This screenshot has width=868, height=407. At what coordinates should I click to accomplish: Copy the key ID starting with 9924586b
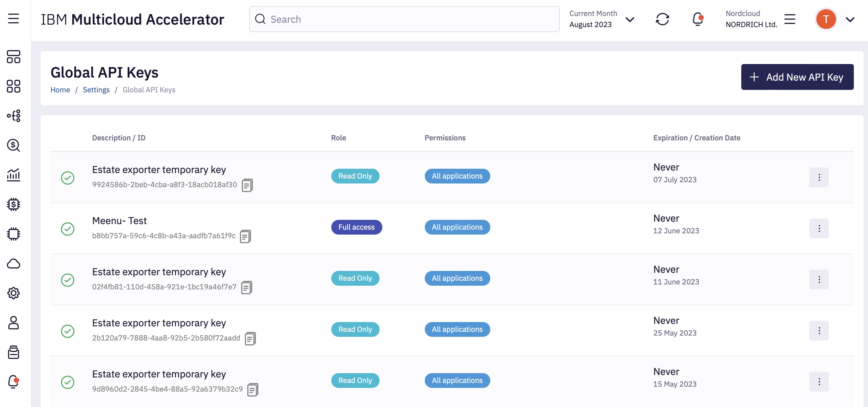247,185
